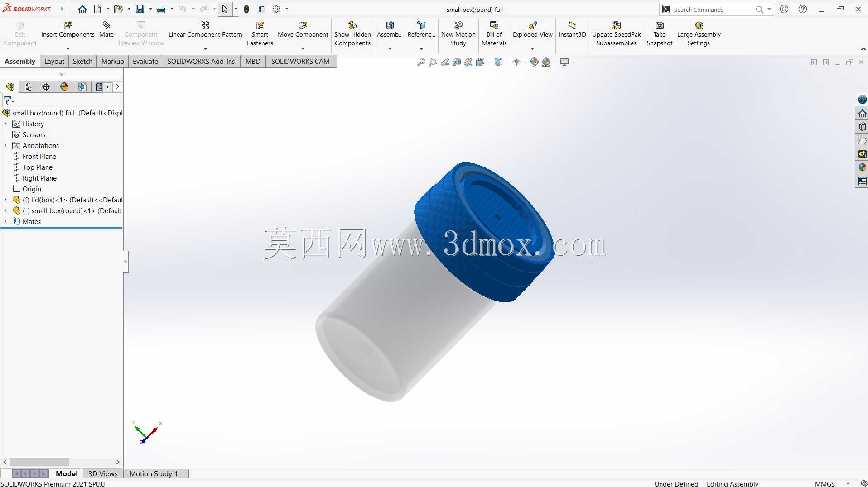
Task: Switch to Motion Study 1 tab
Action: pos(154,473)
